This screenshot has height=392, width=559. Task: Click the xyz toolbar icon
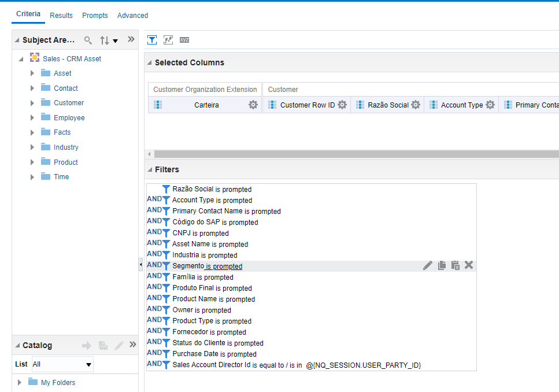(184, 39)
